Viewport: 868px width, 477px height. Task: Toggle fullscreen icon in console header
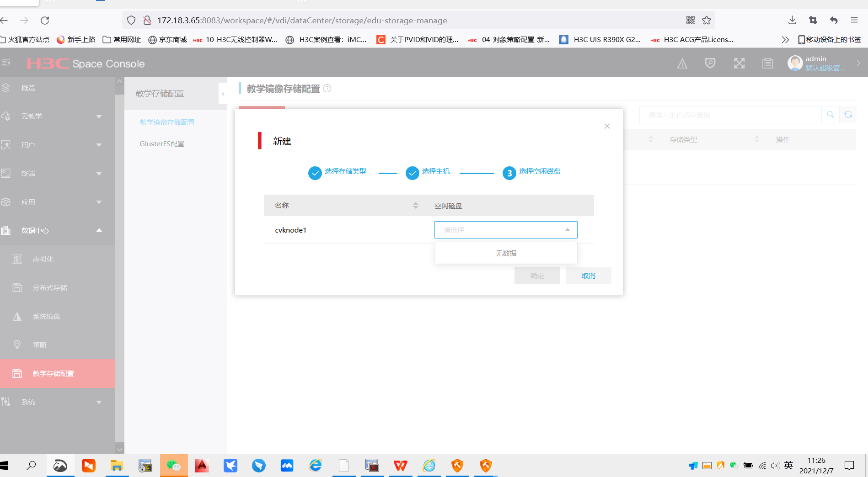click(x=739, y=63)
